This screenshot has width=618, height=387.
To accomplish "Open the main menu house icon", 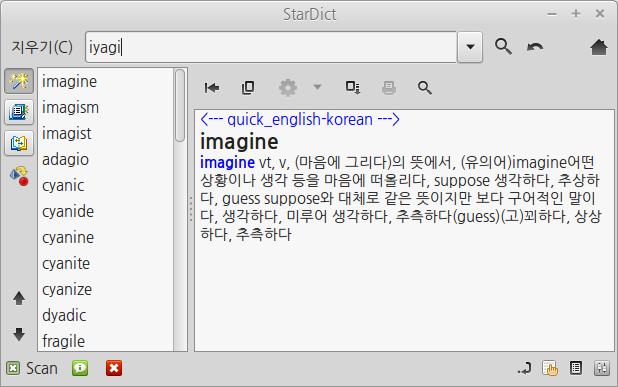I will (599, 47).
